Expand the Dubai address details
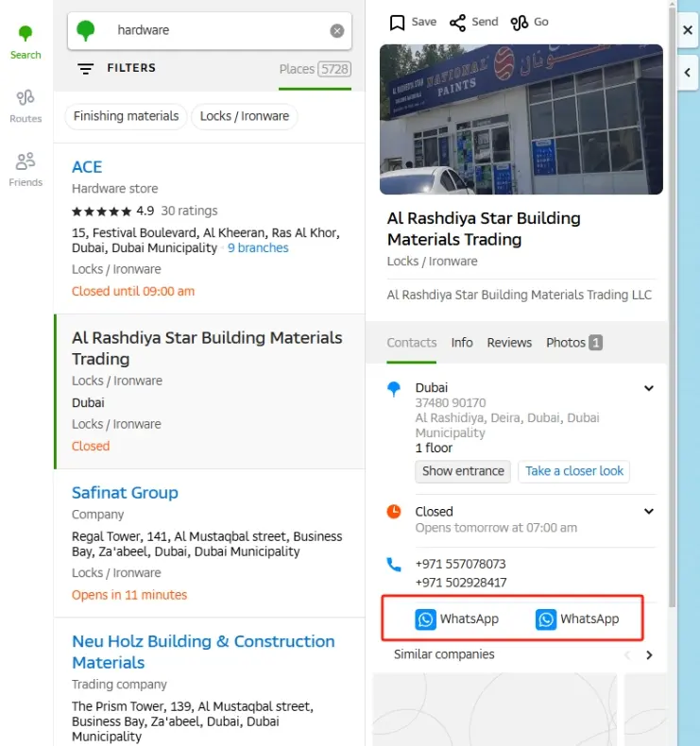 point(649,388)
